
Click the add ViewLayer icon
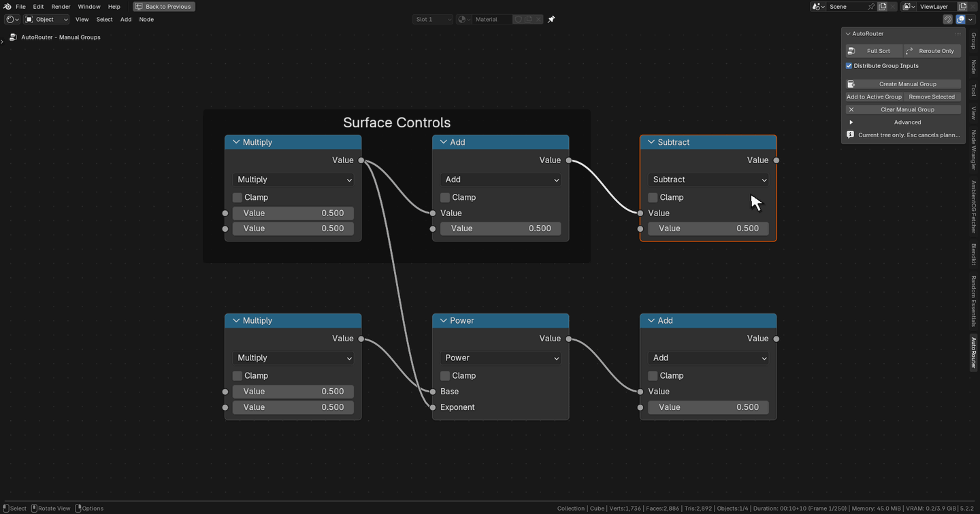pyautogui.click(x=963, y=6)
